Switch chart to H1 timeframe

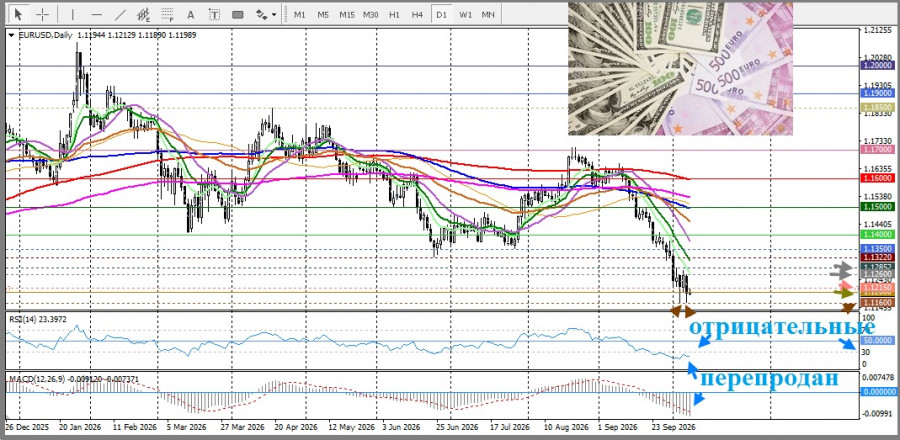click(394, 15)
